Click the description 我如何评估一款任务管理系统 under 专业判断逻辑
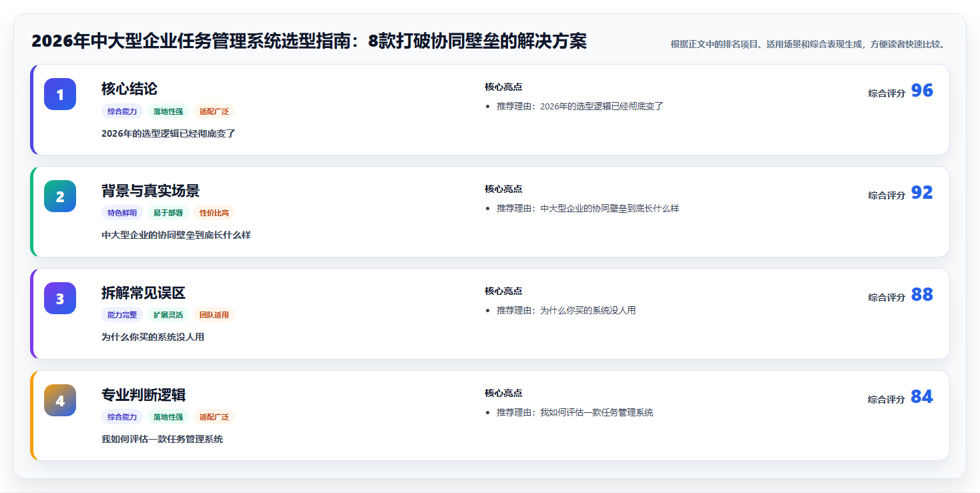Screen dimensions: 980x493 pos(162,440)
